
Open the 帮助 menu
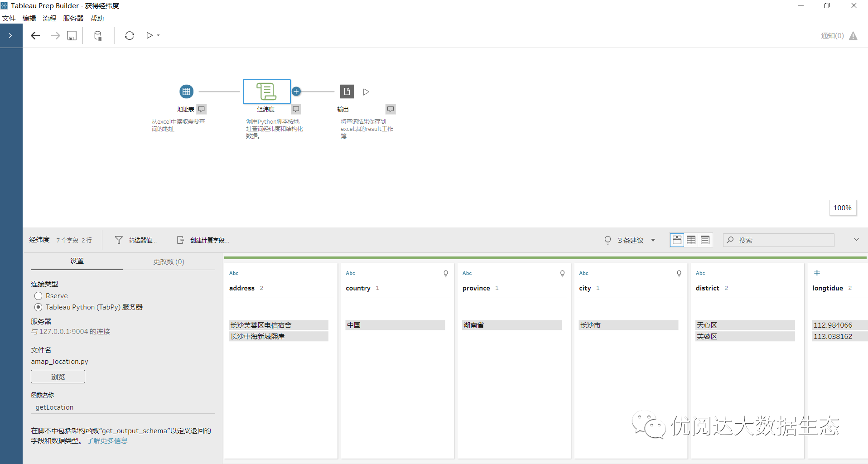97,18
